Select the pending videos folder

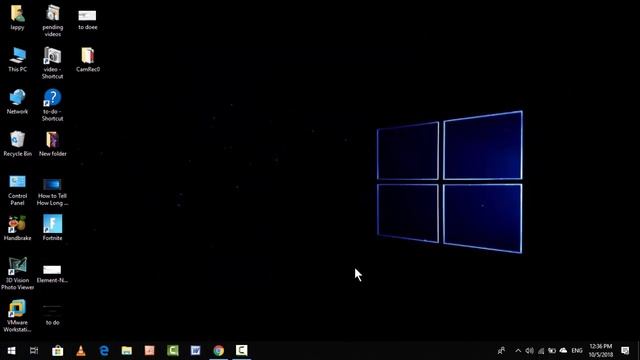tap(53, 14)
